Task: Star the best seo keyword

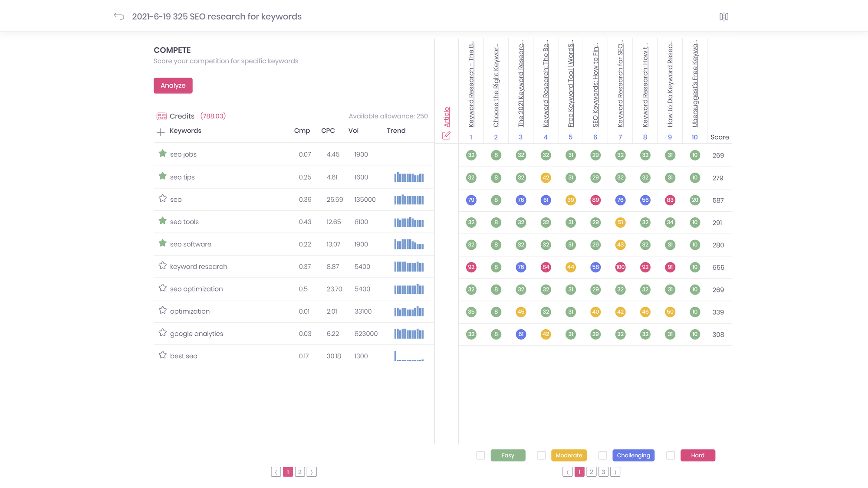Action: click(x=162, y=355)
